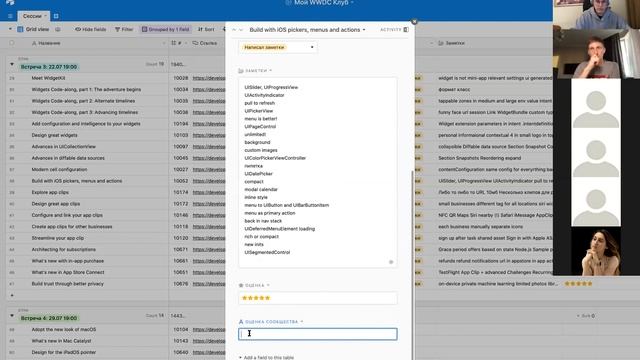Select row Adopt the new look of macOS
Screen dimensions: 640x360
tap(64, 329)
